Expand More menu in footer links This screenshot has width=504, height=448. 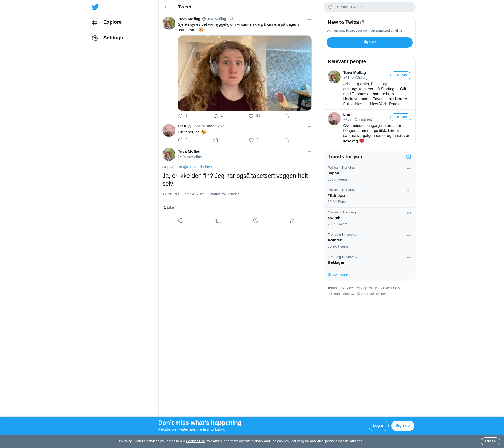[x=348, y=294]
